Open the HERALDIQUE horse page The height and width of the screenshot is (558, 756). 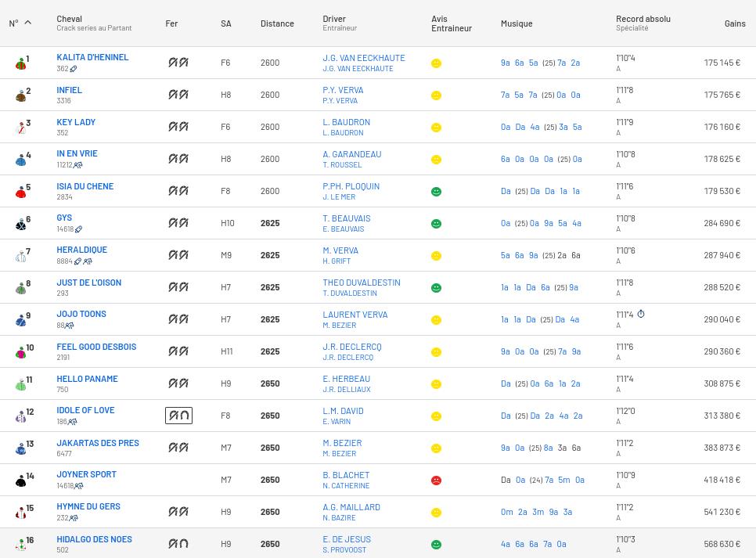(x=81, y=250)
